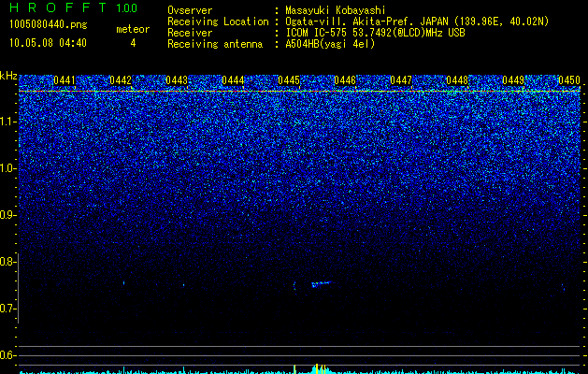588x374 pixels.
Task: Click the observer name Masayuki Kobayashi
Action: pyautogui.click(x=336, y=11)
